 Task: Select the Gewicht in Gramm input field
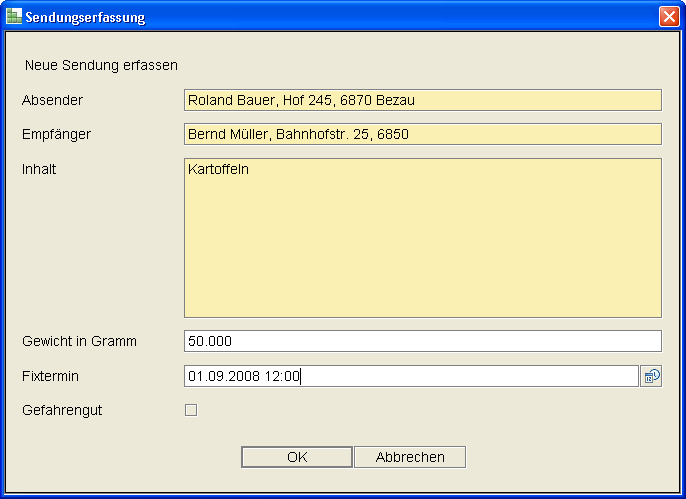422,341
